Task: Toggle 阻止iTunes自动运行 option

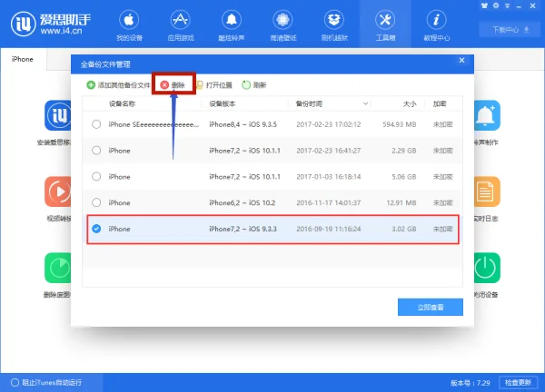Action: (x=15, y=383)
